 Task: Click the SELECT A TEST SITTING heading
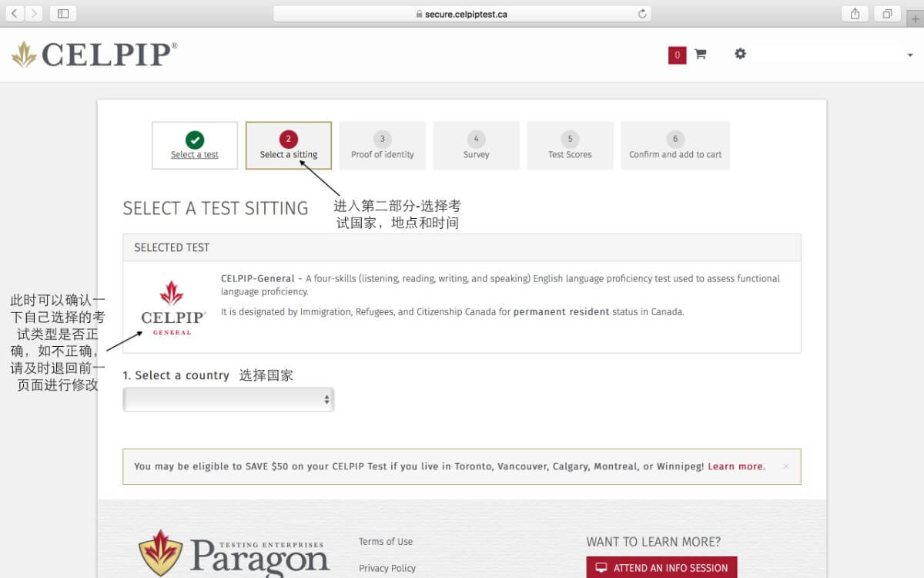(216, 208)
